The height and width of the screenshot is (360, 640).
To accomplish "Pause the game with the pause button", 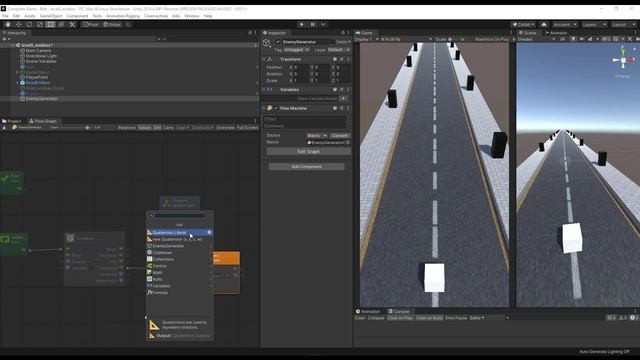I will coord(313,24).
